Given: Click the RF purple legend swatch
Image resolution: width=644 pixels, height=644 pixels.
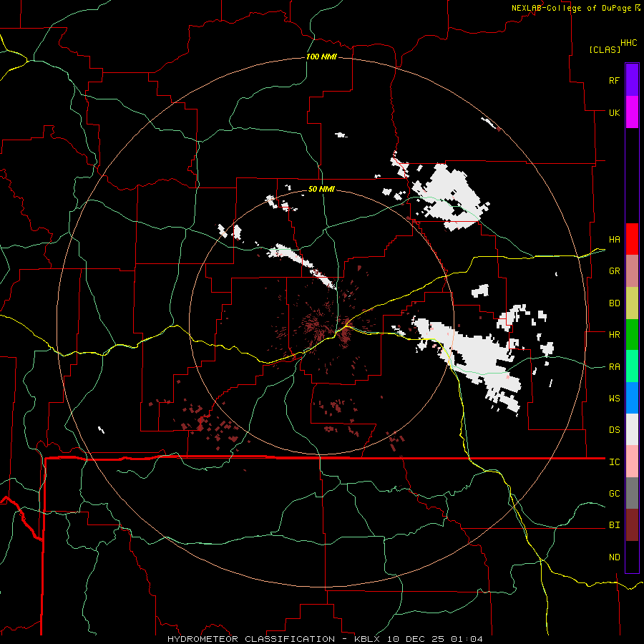Looking at the screenshot, I should click(x=632, y=80).
